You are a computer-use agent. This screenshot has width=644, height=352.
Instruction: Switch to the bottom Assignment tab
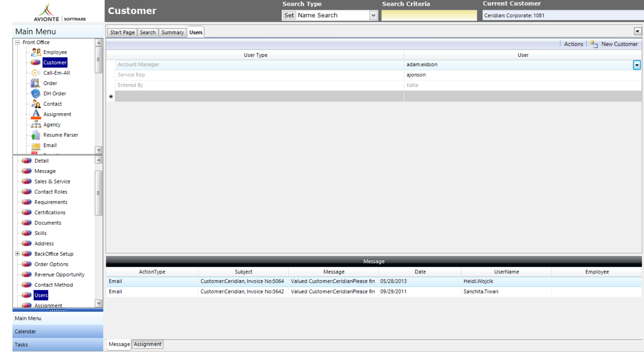[148, 344]
